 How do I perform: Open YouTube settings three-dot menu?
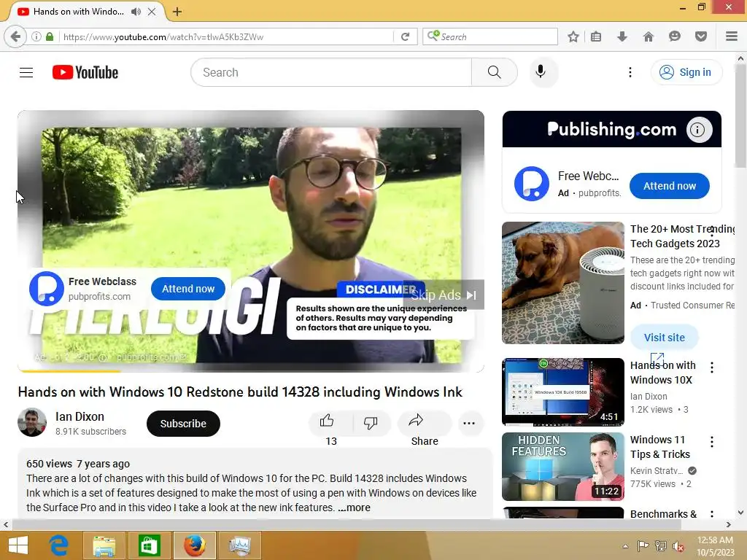pyautogui.click(x=630, y=72)
